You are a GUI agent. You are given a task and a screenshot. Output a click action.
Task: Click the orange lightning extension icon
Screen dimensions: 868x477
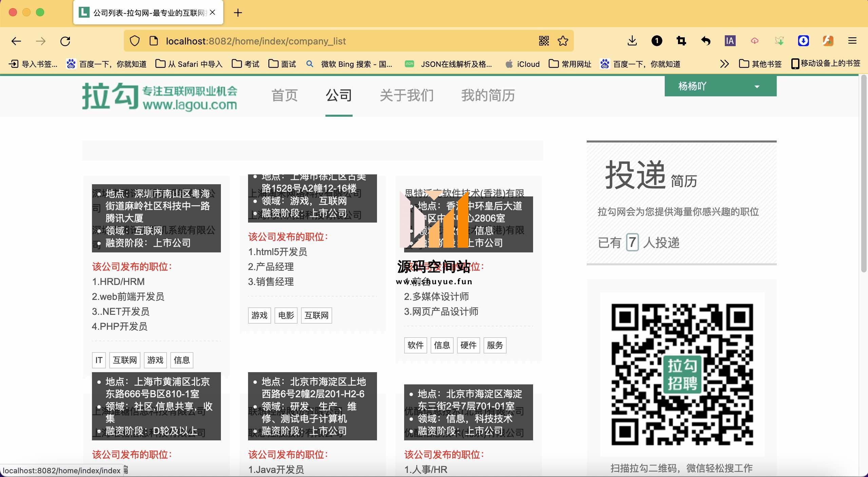point(828,41)
